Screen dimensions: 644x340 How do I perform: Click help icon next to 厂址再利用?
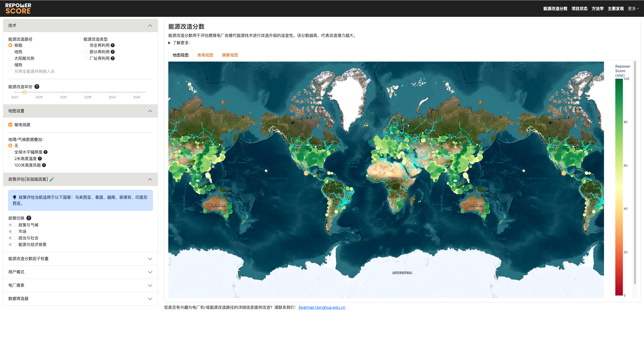pyautogui.click(x=113, y=58)
